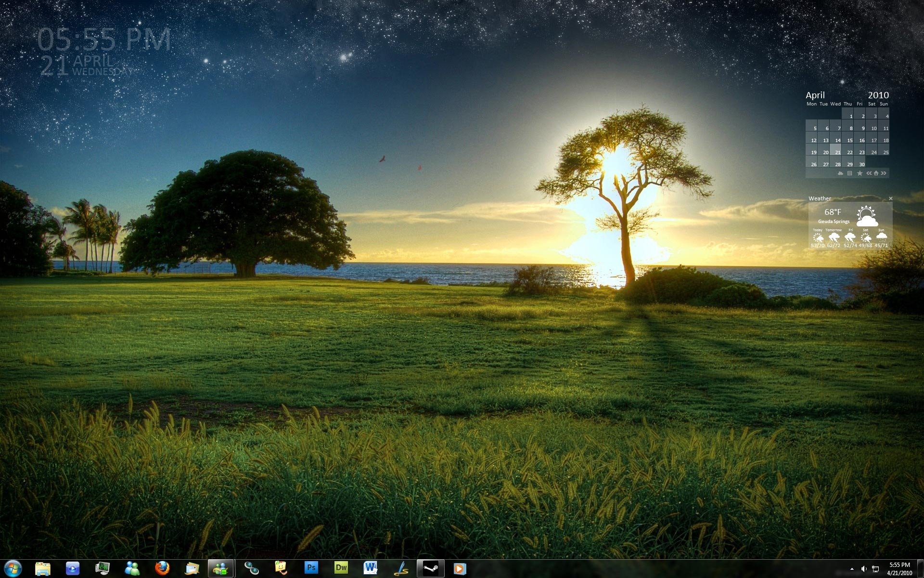Open Dreamweaver taskbar icon
Viewport: 924px width, 578px height.
341,568
